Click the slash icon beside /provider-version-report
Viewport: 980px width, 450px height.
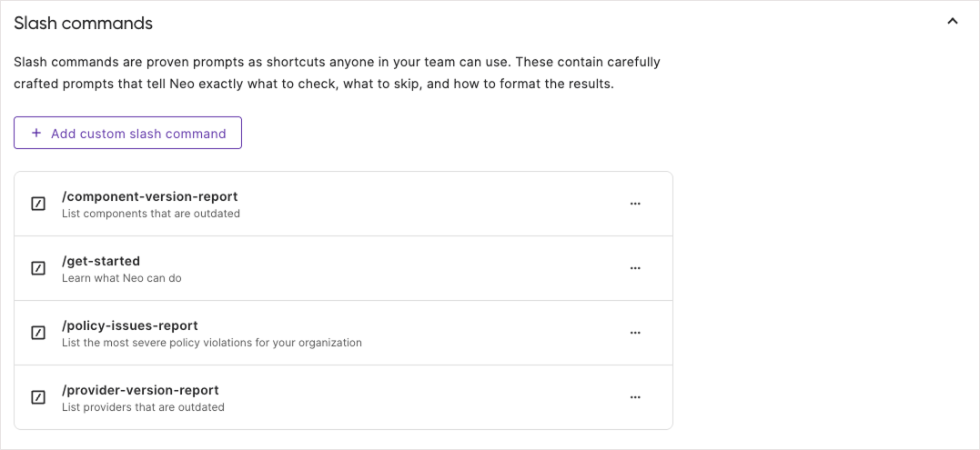click(x=38, y=397)
